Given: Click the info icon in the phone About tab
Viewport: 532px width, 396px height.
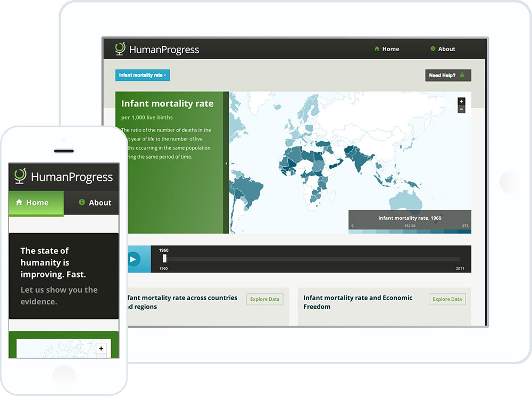Looking at the screenshot, I should [x=82, y=202].
